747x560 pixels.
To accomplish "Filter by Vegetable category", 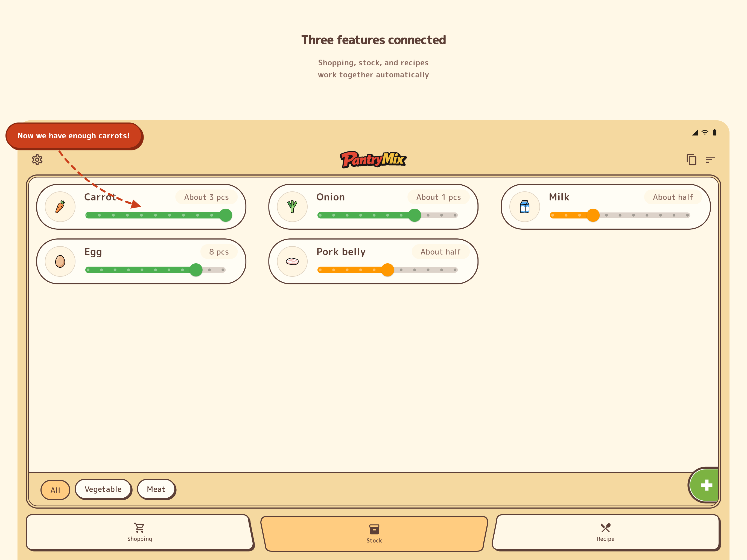I will (x=103, y=489).
